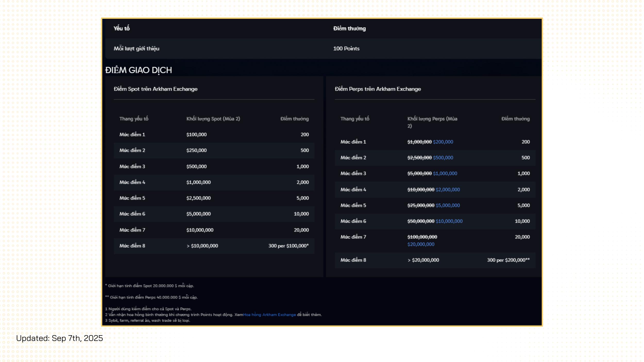644x362 pixels.
Task: Click 'Khối lượng Perps (Mùa 2)' column header
Action: pyautogui.click(x=432, y=122)
